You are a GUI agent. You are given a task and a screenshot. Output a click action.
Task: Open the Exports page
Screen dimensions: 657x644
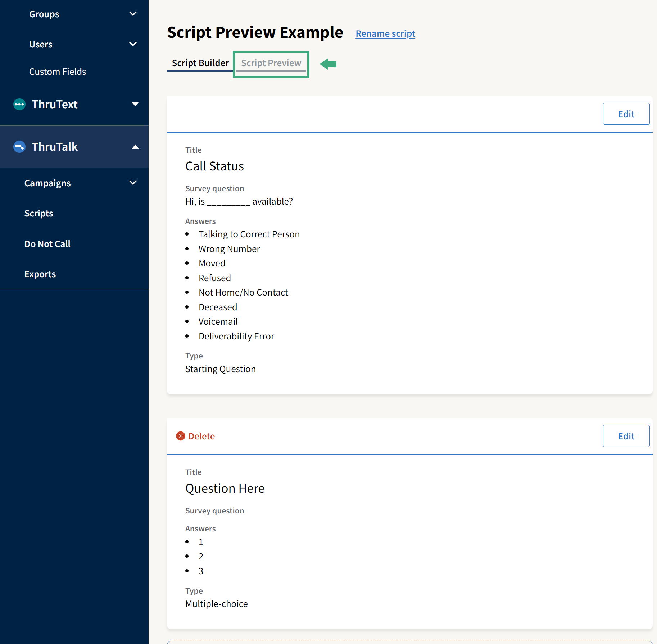[x=40, y=274]
